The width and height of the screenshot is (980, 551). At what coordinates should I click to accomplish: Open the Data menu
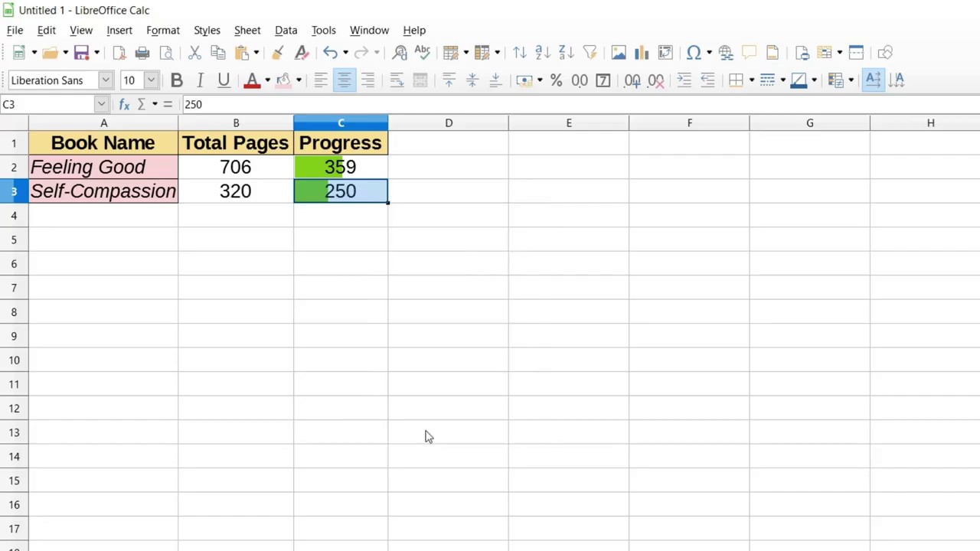point(286,31)
